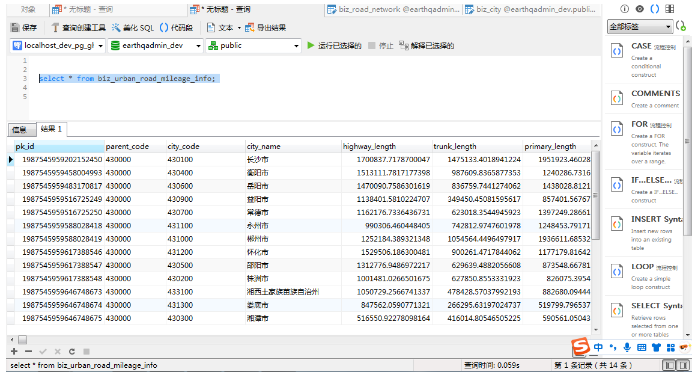Run the selected SQL with 运行已选择的
The image size is (696, 379).
[334, 45]
